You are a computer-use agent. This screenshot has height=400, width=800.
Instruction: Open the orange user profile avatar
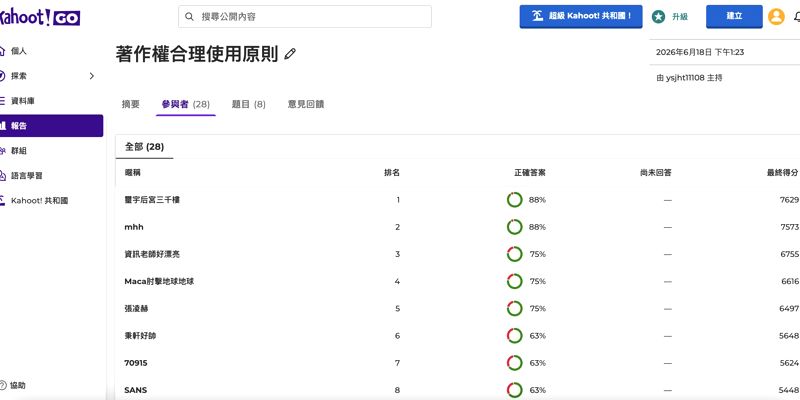(x=776, y=17)
